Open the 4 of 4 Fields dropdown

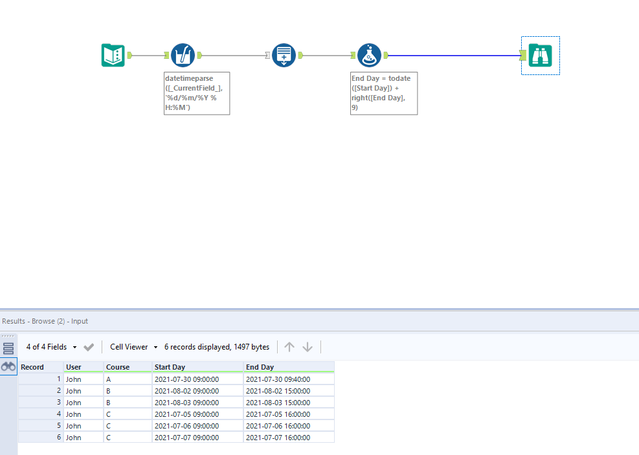click(51, 347)
